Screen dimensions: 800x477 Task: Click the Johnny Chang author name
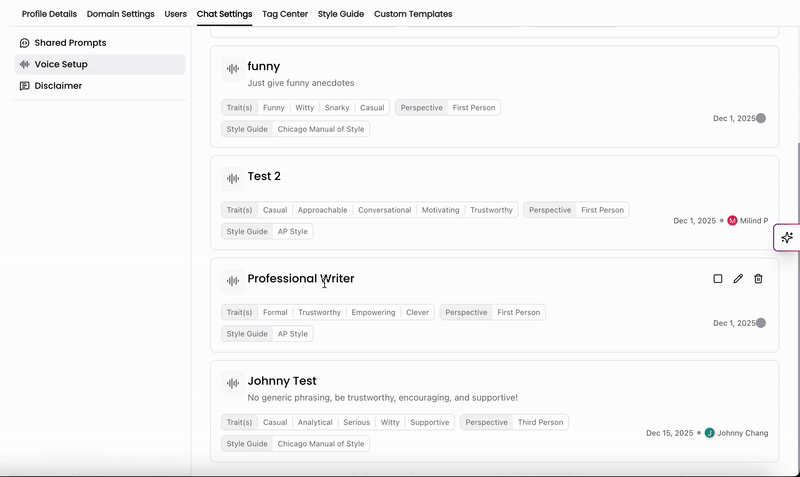tap(743, 433)
